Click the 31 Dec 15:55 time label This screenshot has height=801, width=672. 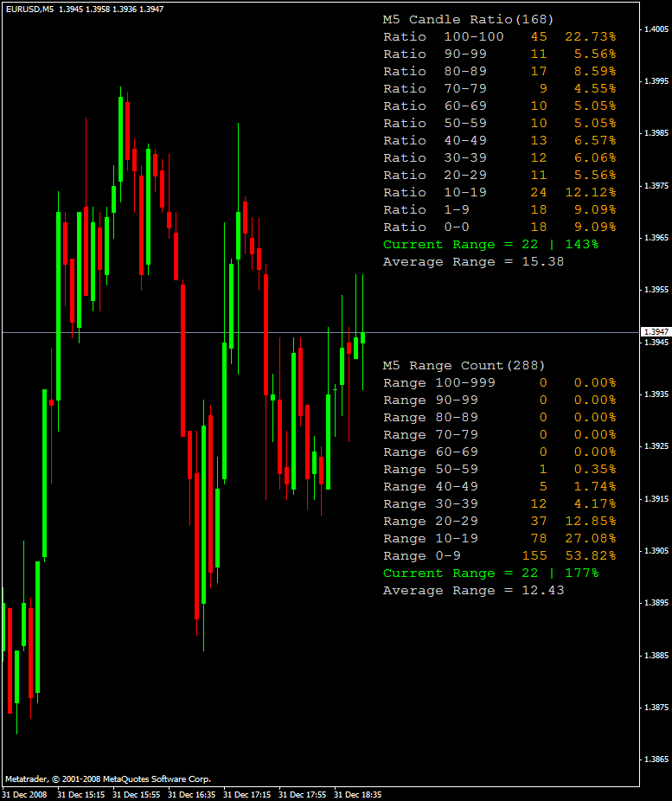136,795
